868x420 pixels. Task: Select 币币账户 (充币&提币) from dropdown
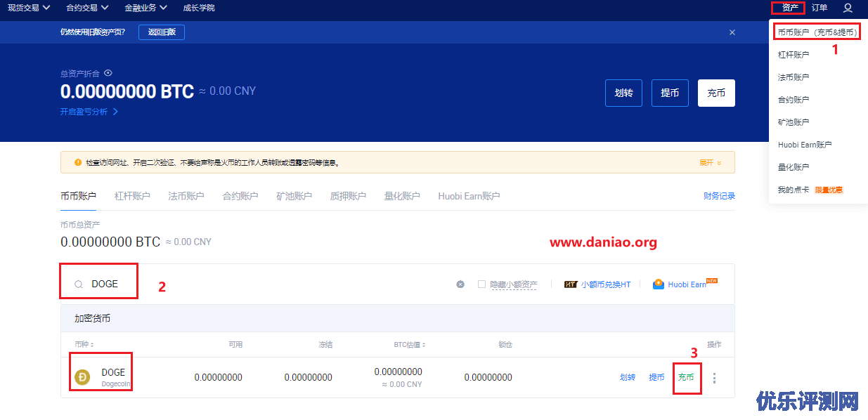click(x=816, y=32)
